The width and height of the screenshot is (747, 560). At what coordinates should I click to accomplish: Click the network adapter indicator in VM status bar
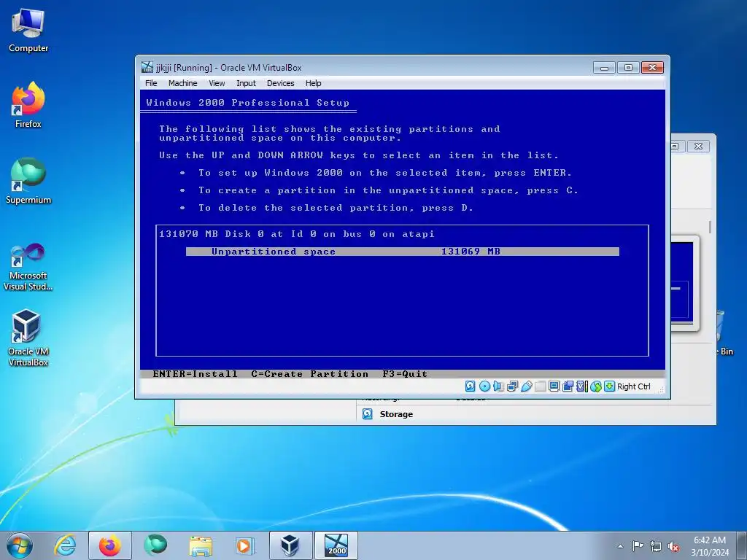pos(513,386)
